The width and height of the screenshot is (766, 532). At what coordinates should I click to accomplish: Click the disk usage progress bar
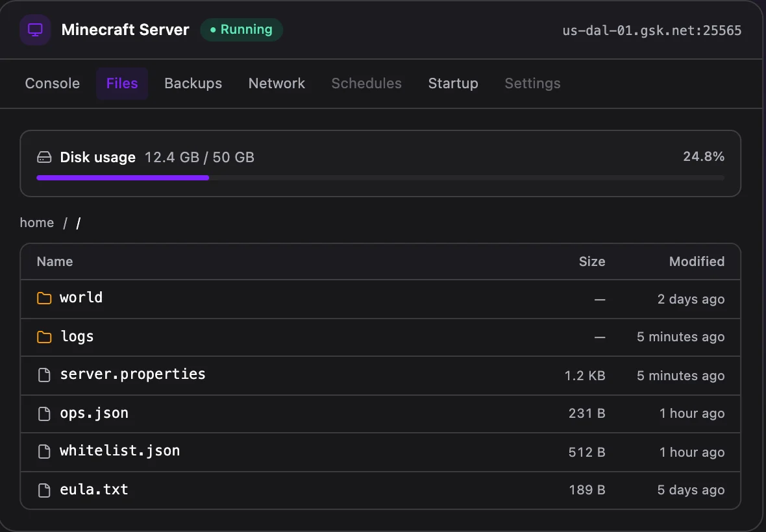(380, 178)
